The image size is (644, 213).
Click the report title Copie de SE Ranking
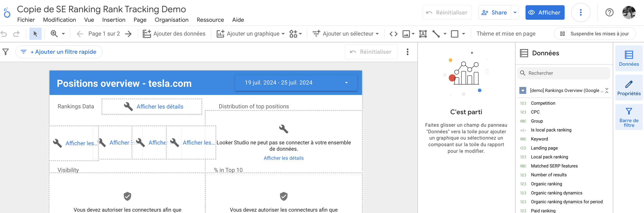click(x=101, y=9)
